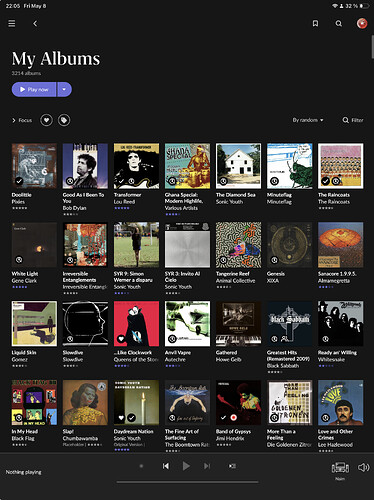The width and height of the screenshot is (374, 500).
Task: Open the hamburger navigation menu
Action: (12, 23)
